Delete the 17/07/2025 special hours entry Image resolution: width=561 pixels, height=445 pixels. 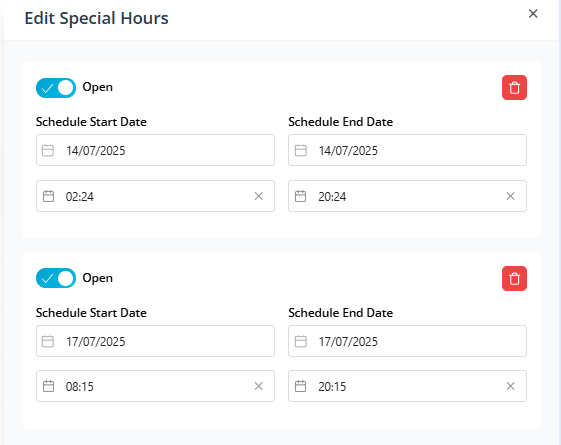514,278
